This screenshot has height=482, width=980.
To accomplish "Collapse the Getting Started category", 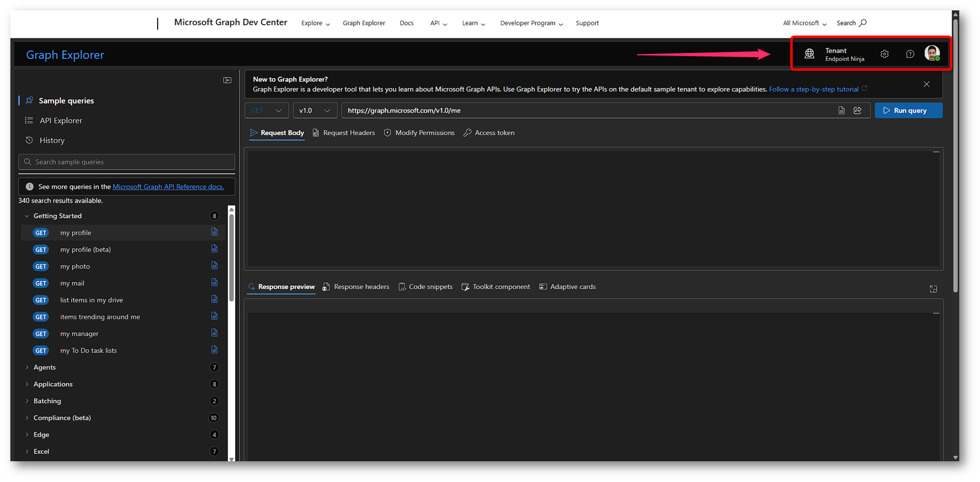I will [x=27, y=216].
